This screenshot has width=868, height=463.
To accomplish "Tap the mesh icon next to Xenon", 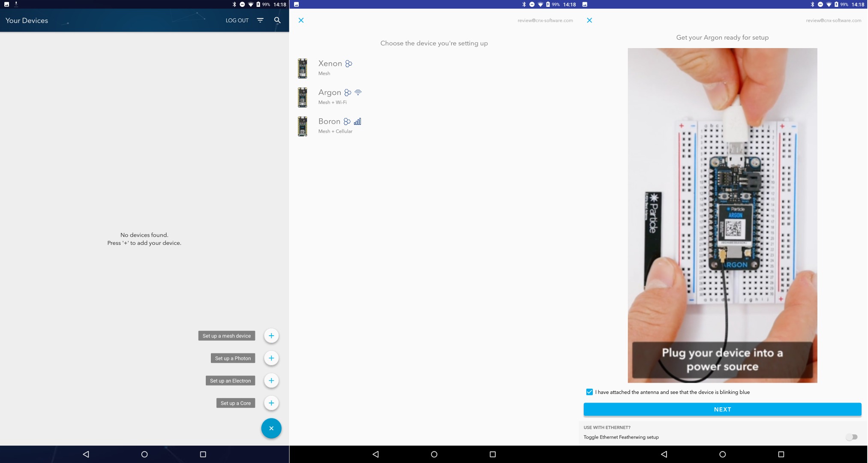I will pyautogui.click(x=349, y=63).
